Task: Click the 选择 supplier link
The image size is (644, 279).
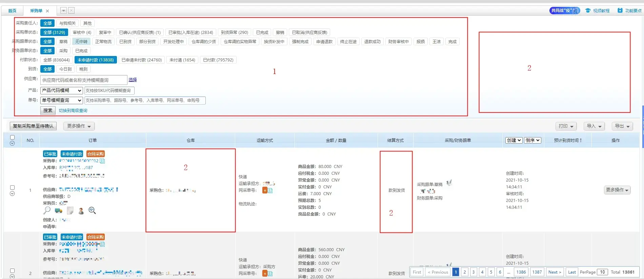Action: (x=133, y=79)
